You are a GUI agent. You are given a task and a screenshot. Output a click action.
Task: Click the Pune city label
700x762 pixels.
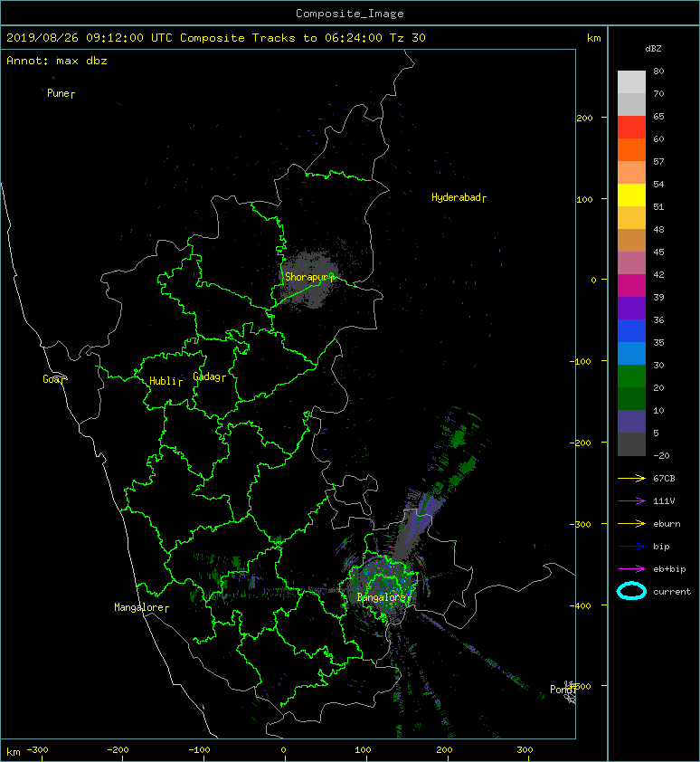point(59,93)
